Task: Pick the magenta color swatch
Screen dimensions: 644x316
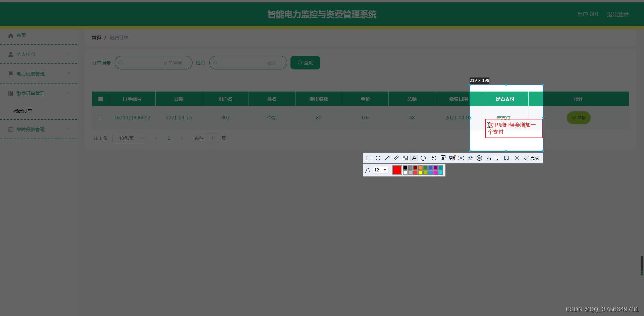Action: click(436, 172)
